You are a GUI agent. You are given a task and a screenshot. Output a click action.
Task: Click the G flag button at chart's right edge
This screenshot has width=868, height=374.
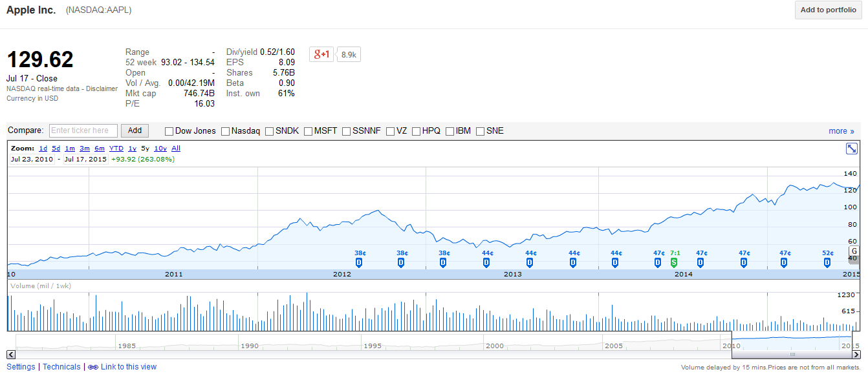pos(854,251)
